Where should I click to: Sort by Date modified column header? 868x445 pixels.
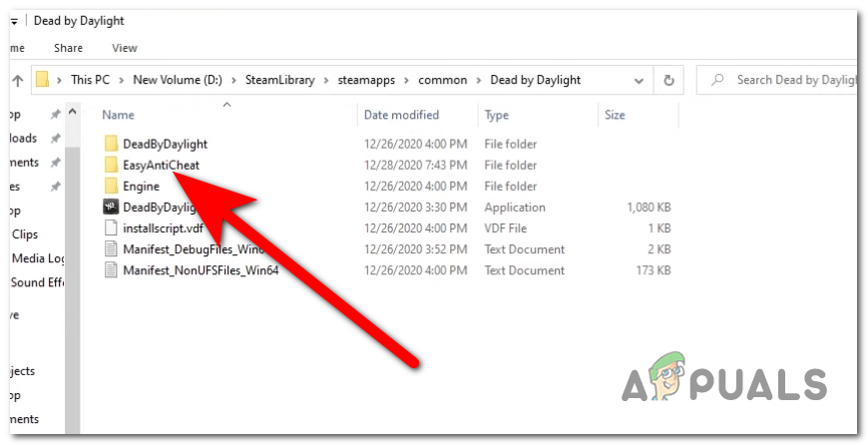[x=401, y=115]
